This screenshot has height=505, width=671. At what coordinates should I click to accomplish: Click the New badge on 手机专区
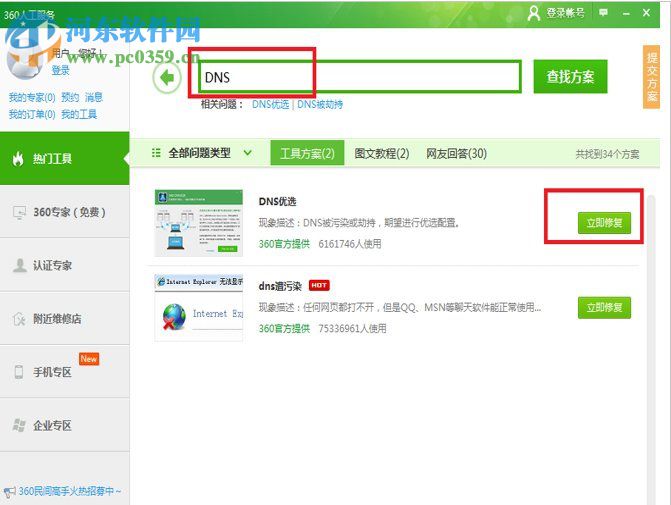[x=89, y=359]
